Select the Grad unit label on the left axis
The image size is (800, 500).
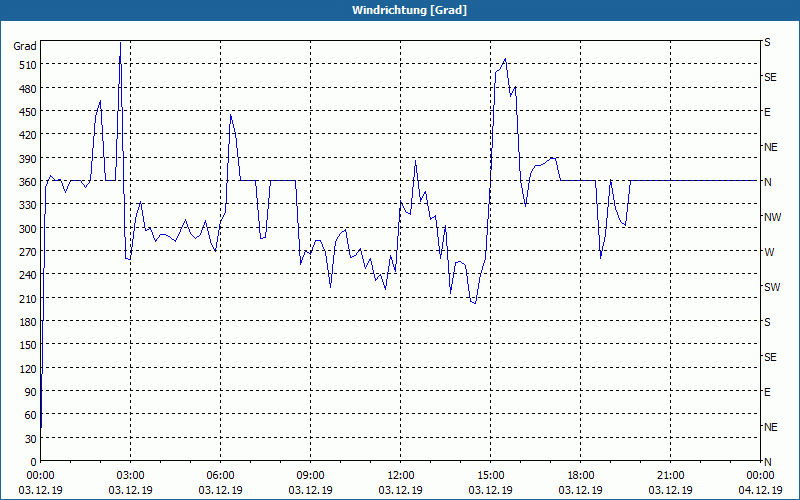pyautogui.click(x=24, y=46)
